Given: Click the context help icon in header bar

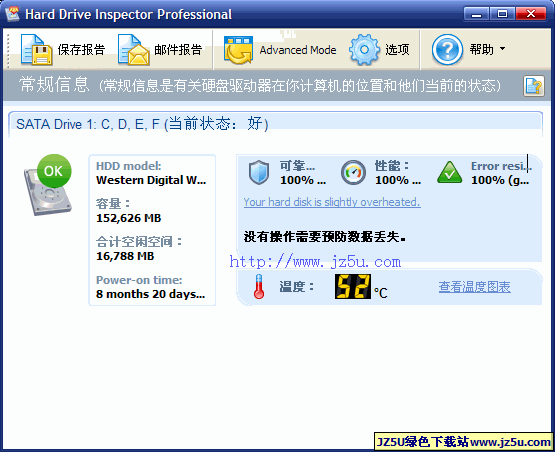Looking at the screenshot, I should tap(534, 86).
